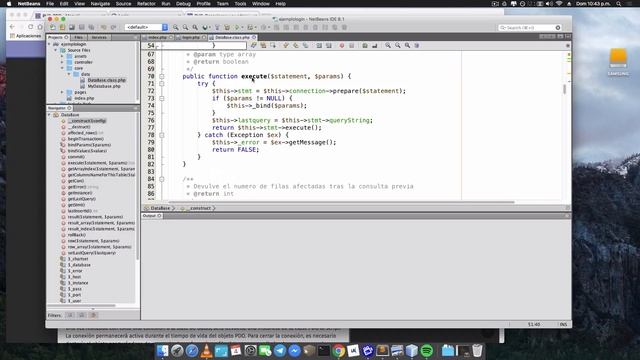Viewport: 640px width, 360px height.
Task: Select index.php in project tree
Action: click(84, 98)
